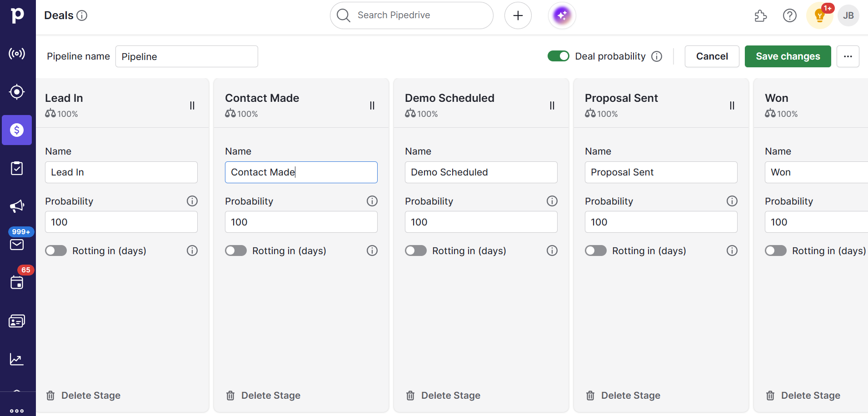This screenshot has height=416, width=868.
Task: Launch the AI assistant sparkle icon
Action: pos(562,15)
